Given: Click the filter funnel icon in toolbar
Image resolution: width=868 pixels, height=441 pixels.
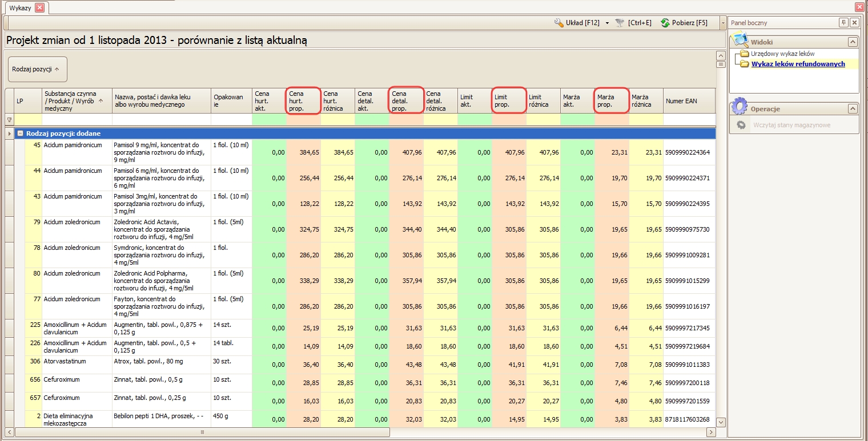Looking at the screenshot, I should click(620, 23).
